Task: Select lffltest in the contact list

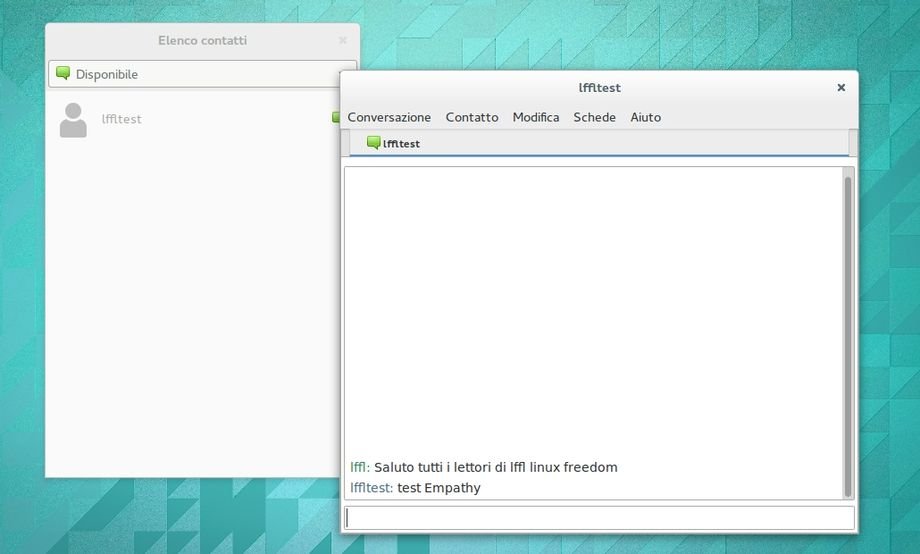Action: pos(122,119)
